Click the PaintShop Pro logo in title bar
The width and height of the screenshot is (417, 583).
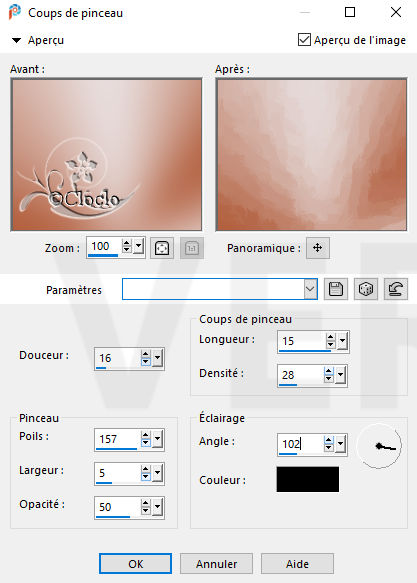coord(15,12)
